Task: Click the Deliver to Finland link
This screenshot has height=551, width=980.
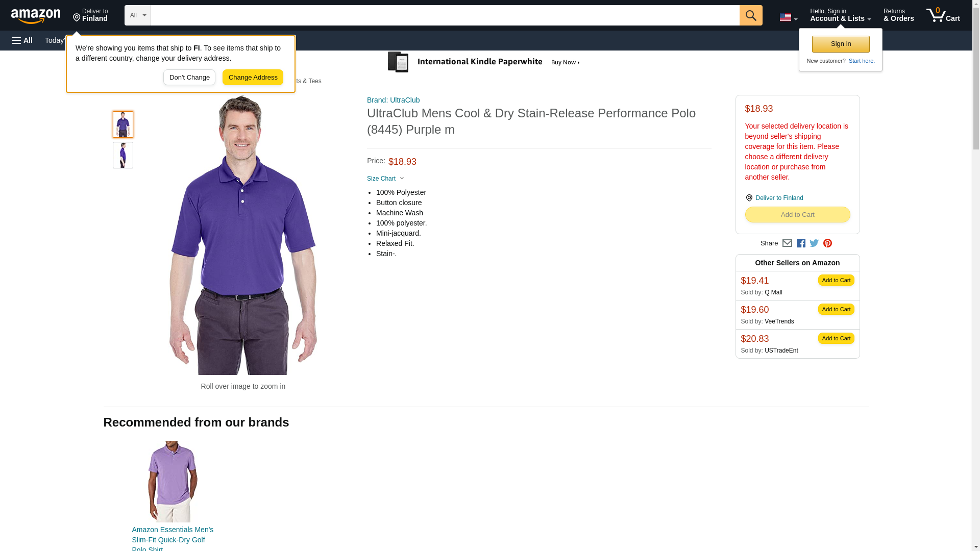Action: tap(779, 198)
